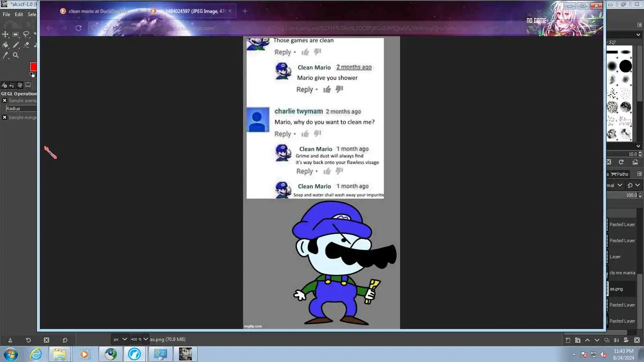Open the File menu in GIMP
The width and height of the screenshot is (644, 362).
pos(6,14)
